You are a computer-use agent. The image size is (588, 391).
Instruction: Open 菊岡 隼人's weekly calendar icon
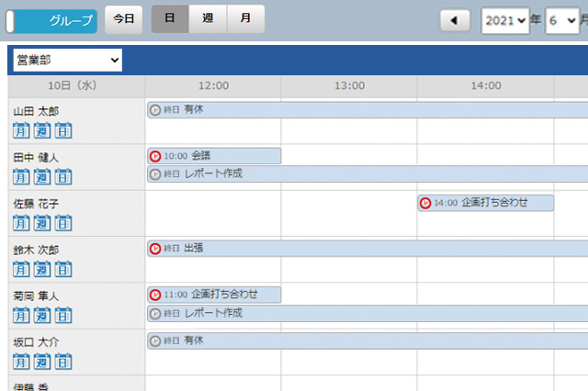42,315
